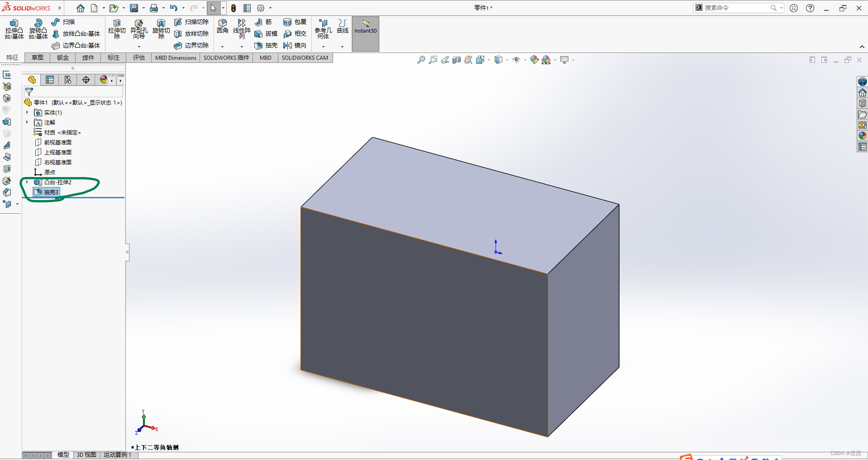Click the Print button

click(154, 8)
